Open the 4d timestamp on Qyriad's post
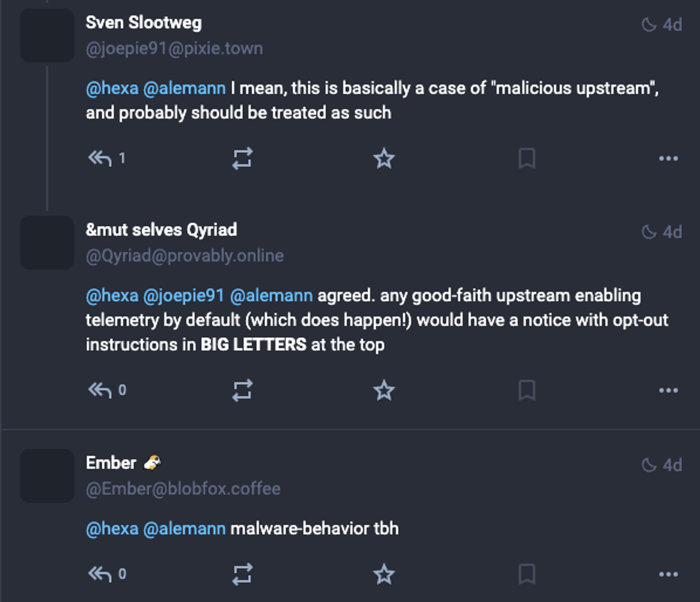The height and width of the screenshot is (602, 700). coord(662,232)
